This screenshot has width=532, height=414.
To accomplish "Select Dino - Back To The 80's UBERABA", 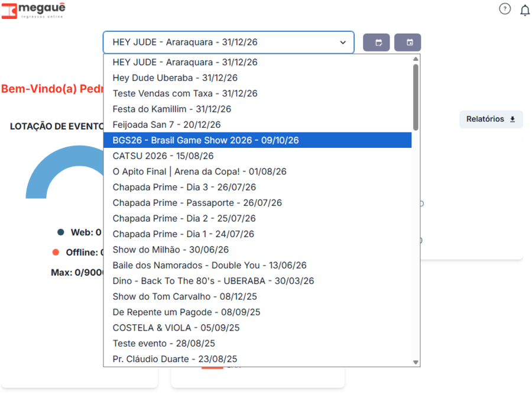I will pyautogui.click(x=258, y=281).
